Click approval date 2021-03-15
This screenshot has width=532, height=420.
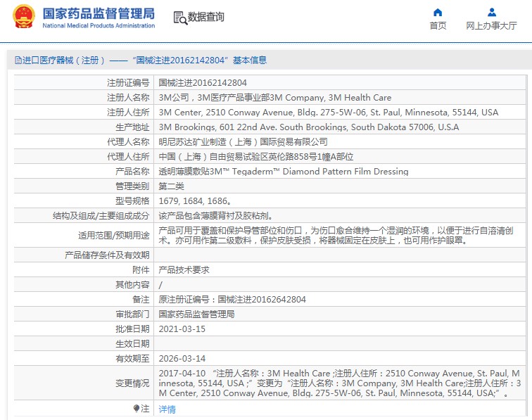(x=182, y=329)
